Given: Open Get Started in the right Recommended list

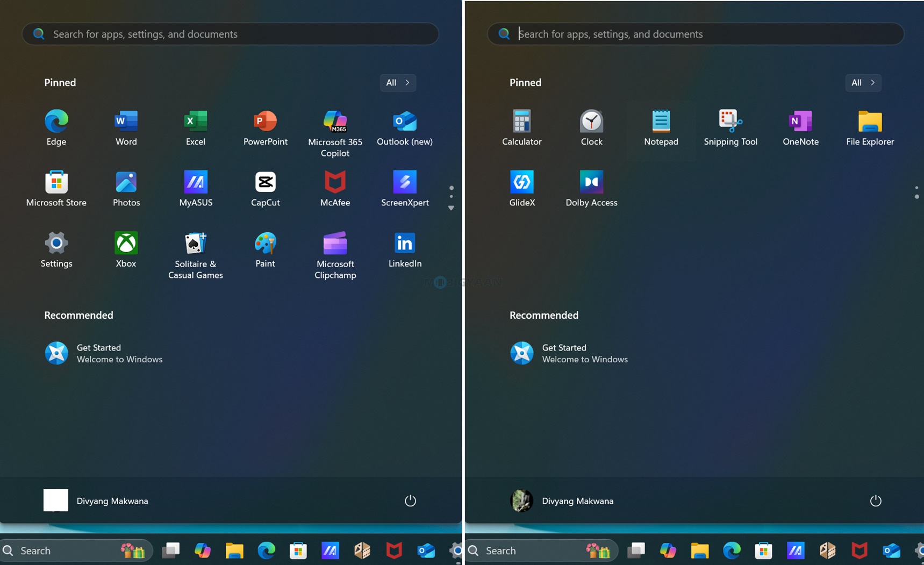Looking at the screenshot, I should 569,353.
